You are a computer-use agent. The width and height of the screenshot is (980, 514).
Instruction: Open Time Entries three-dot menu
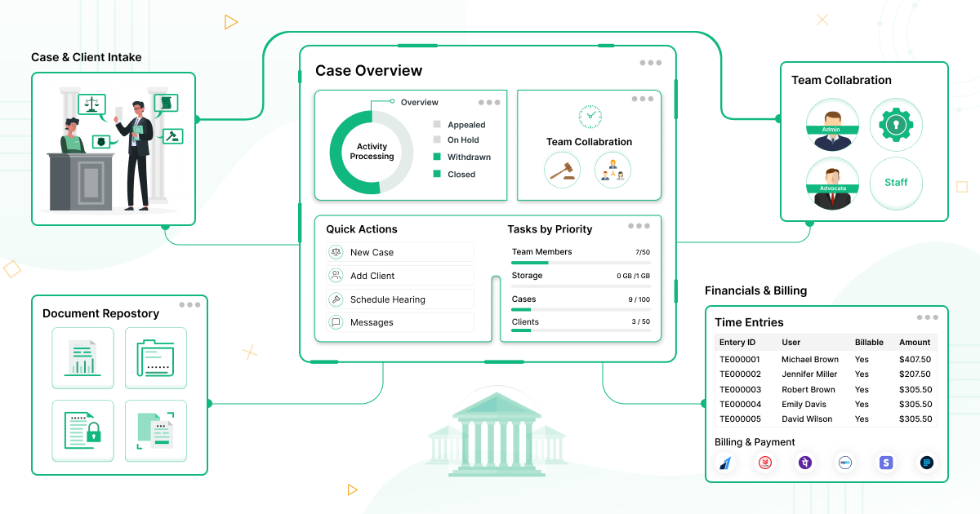(x=928, y=317)
